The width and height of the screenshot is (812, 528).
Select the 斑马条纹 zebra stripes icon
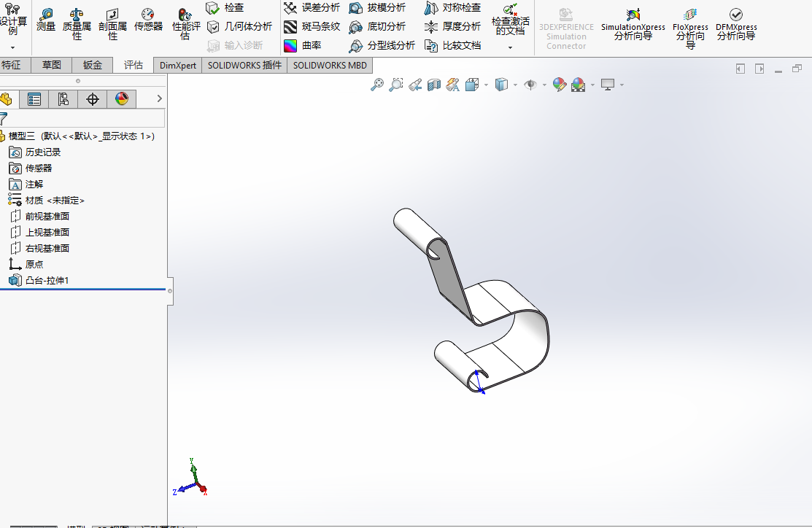coord(290,27)
